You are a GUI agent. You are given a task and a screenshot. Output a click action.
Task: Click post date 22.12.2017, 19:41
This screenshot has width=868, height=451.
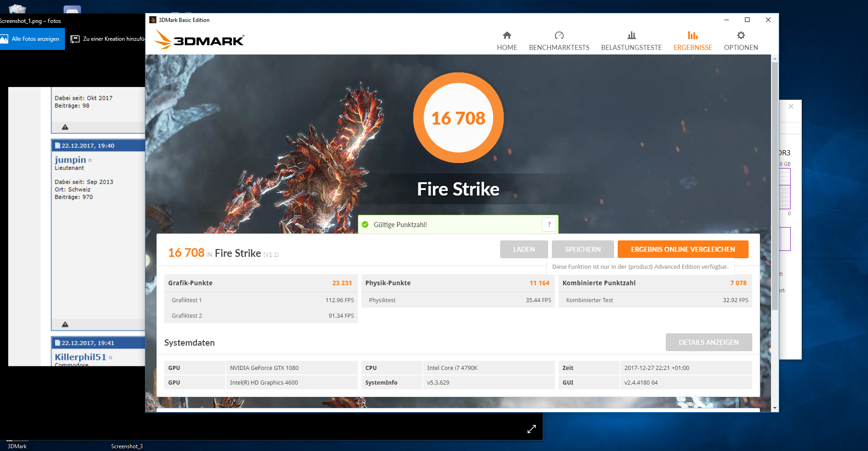[x=88, y=343]
